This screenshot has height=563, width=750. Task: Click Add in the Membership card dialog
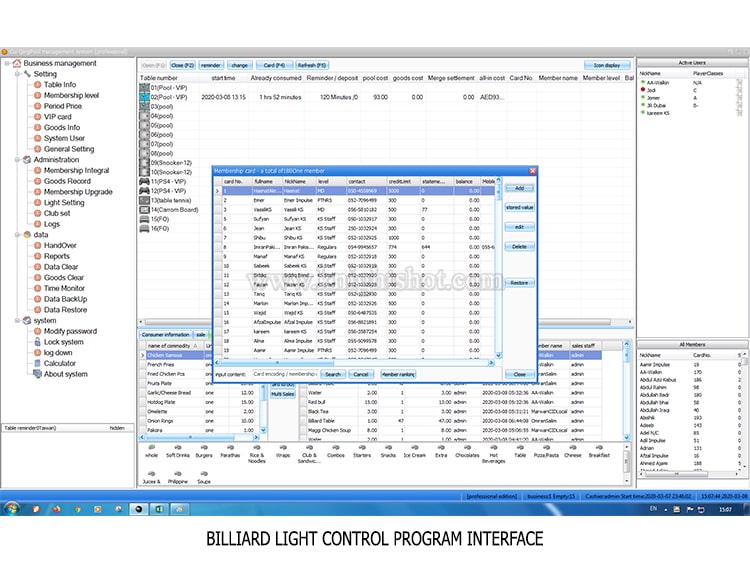(518, 188)
